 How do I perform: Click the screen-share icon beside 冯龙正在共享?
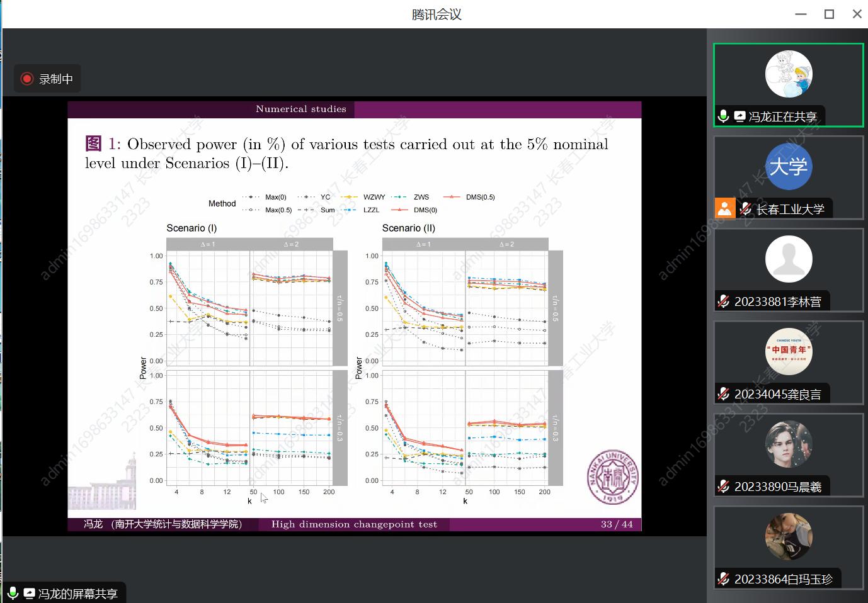740,116
